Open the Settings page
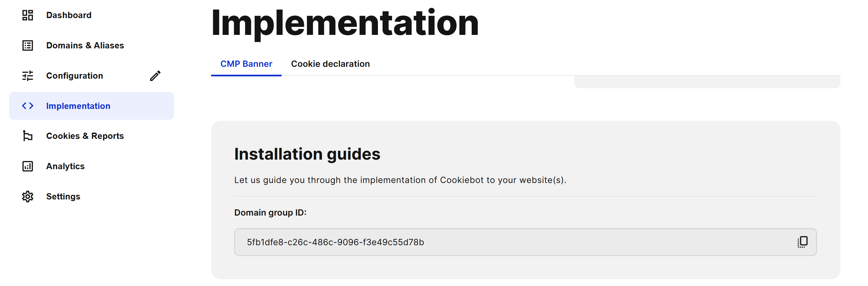Screen dimensions: 868x286 pos(63,196)
